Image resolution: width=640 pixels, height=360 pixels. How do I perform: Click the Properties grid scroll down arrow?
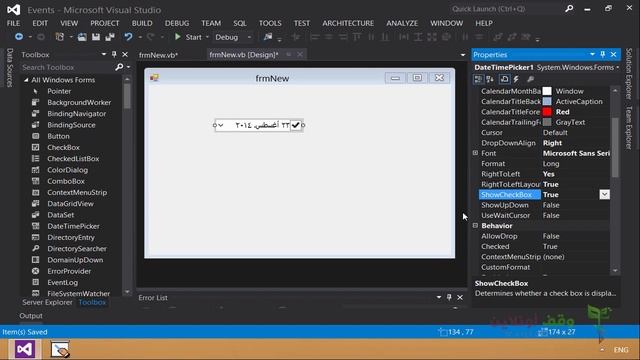(x=615, y=271)
